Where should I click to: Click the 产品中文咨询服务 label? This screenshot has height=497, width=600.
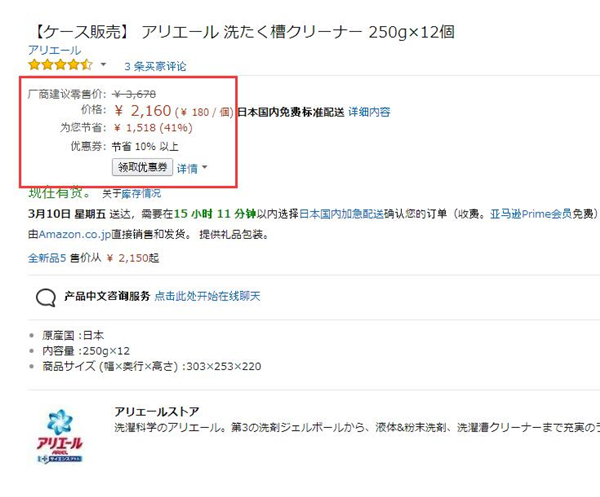[107, 296]
